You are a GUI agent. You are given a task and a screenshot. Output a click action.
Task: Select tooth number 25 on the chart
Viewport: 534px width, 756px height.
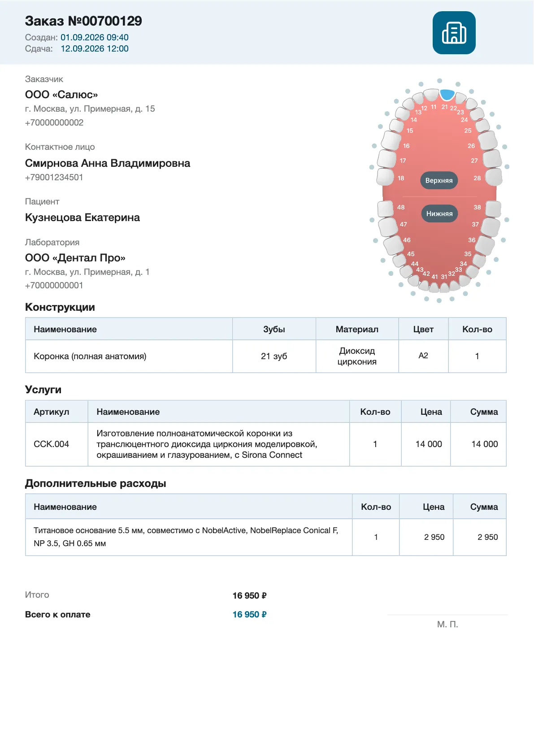coord(482,125)
